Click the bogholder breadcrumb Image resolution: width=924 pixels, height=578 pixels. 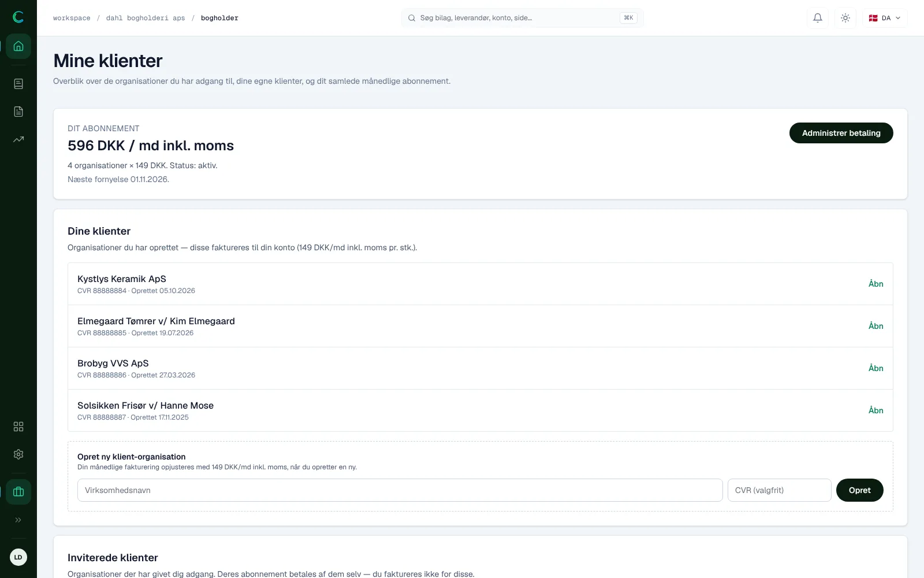219,18
